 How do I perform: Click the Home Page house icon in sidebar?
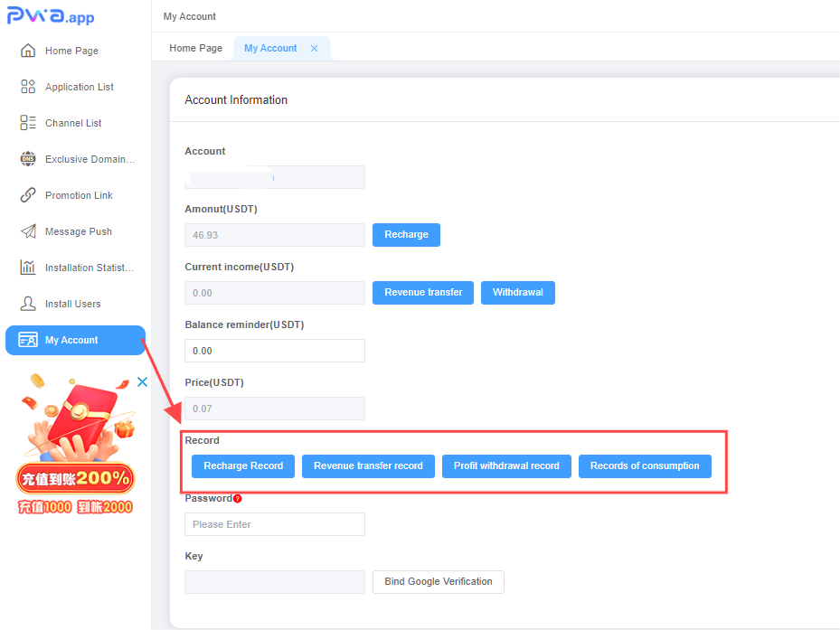[28, 51]
